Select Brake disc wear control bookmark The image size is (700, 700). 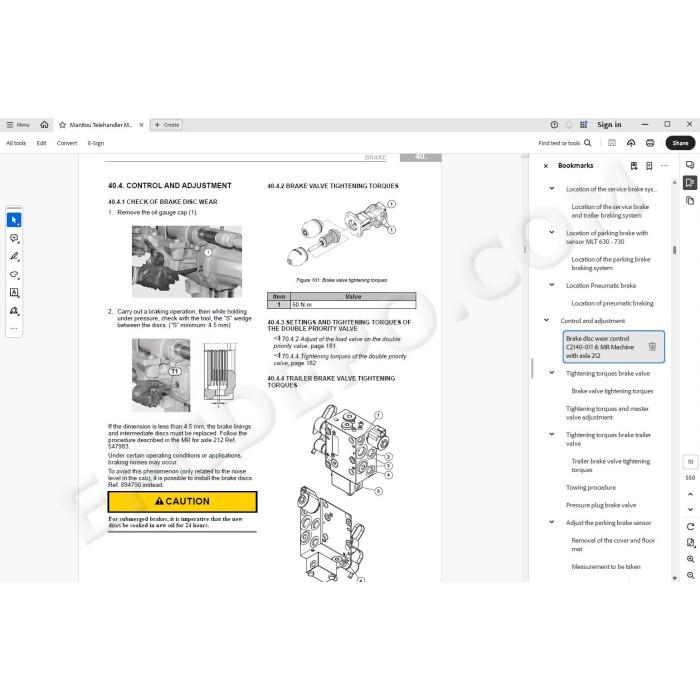pos(600,347)
